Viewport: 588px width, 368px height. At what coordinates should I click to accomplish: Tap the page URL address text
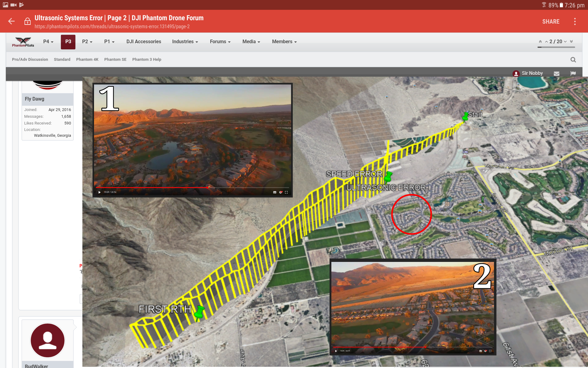click(112, 27)
